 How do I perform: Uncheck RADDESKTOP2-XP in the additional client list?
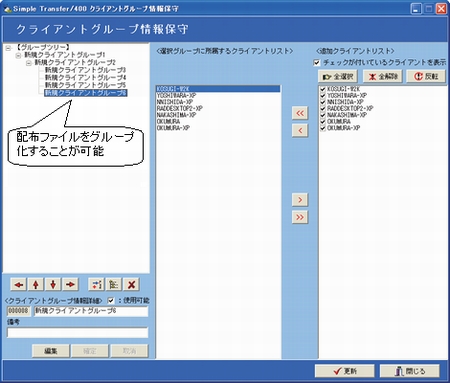coord(323,108)
